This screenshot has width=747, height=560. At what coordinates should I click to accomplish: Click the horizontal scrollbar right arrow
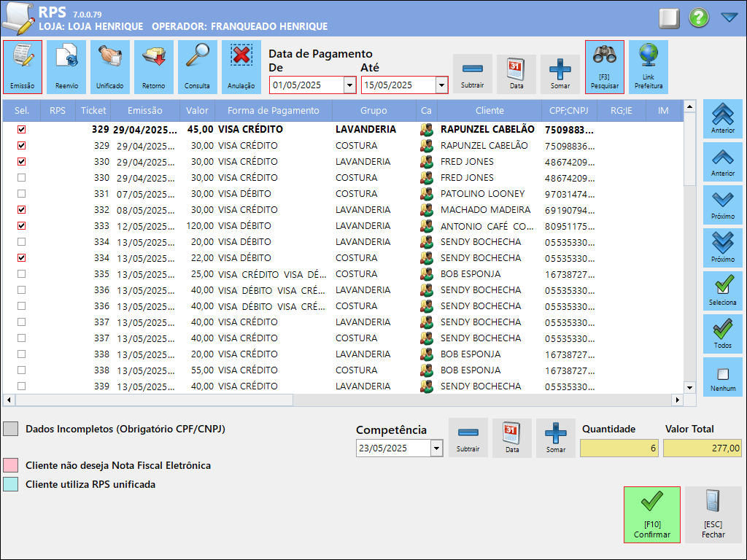[678, 400]
